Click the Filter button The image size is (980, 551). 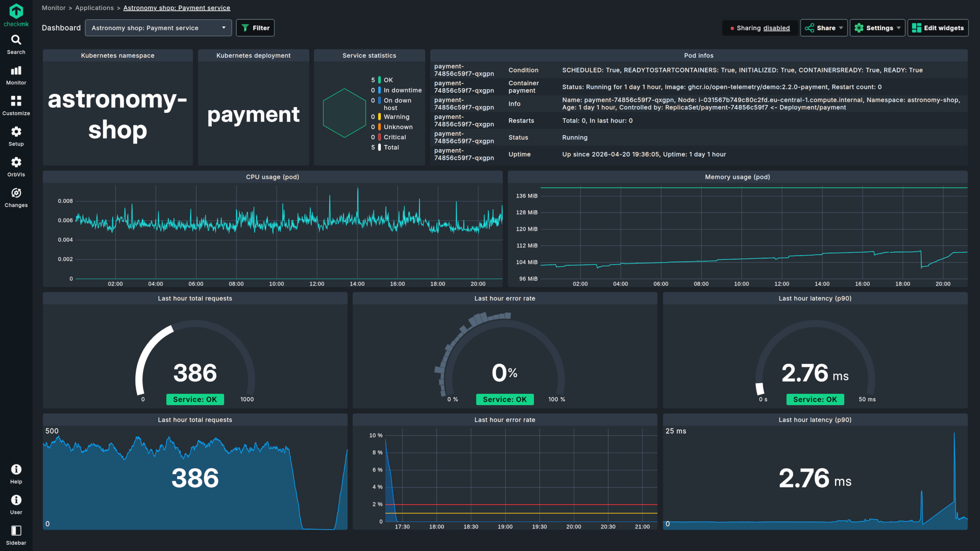pos(255,28)
